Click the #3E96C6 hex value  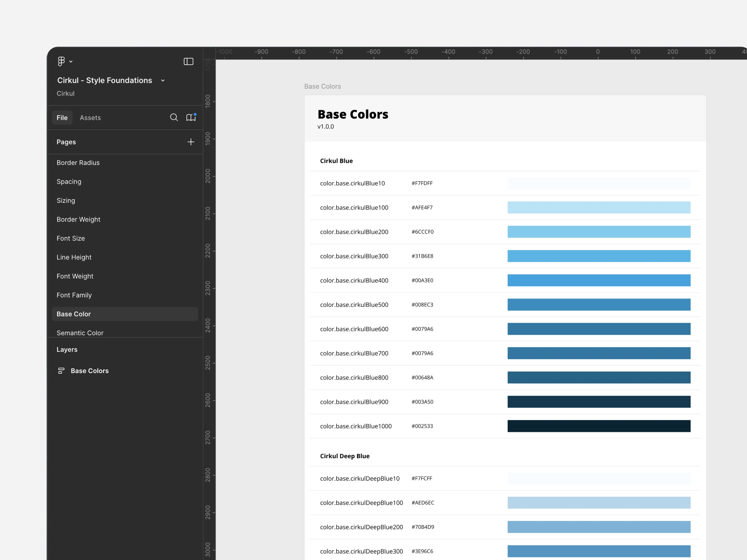423,552
